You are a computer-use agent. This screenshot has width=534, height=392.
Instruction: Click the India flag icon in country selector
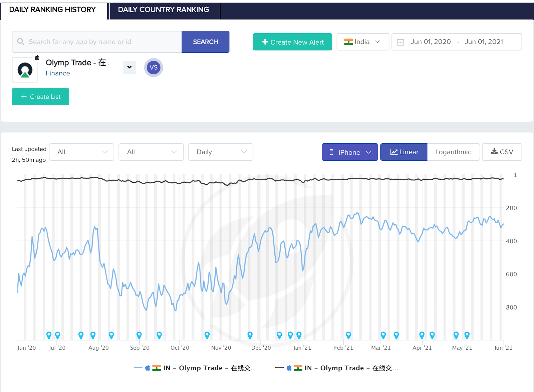(348, 42)
